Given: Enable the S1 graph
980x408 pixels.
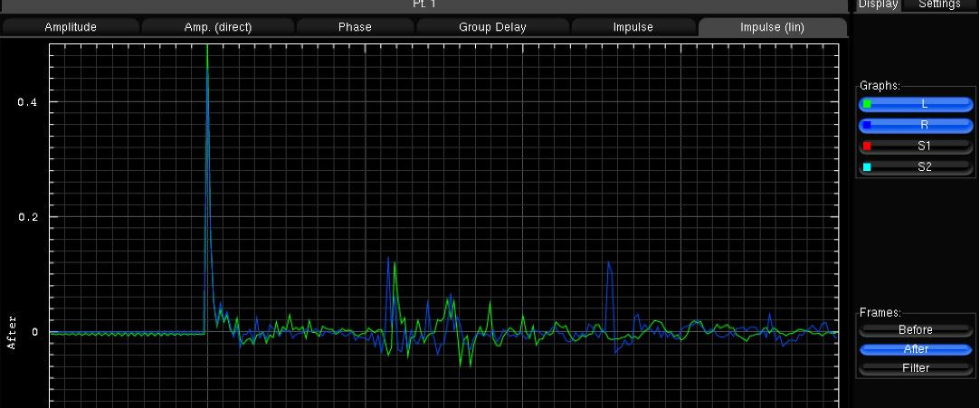Looking at the screenshot, I should click(923, 146).
